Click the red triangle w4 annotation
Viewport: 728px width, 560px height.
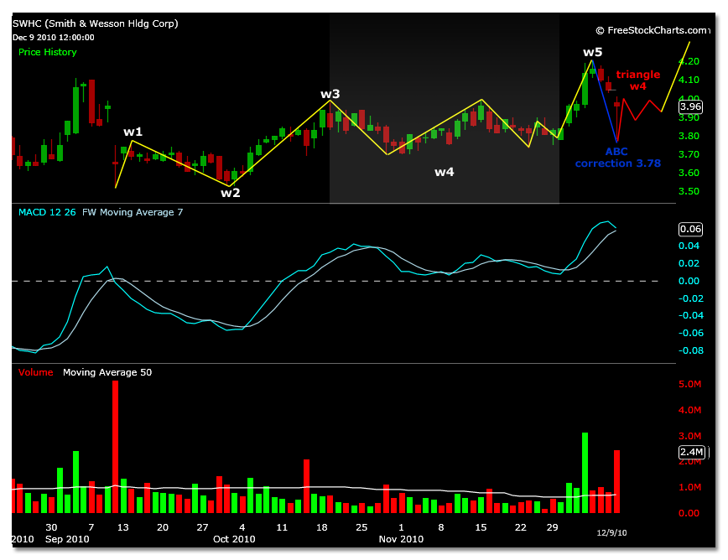[638, 80]
